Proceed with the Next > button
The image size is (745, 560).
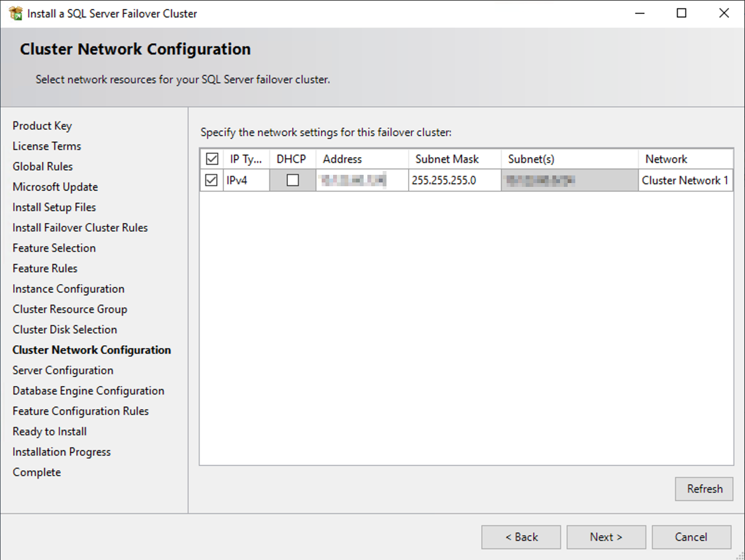tap(606, 537)
